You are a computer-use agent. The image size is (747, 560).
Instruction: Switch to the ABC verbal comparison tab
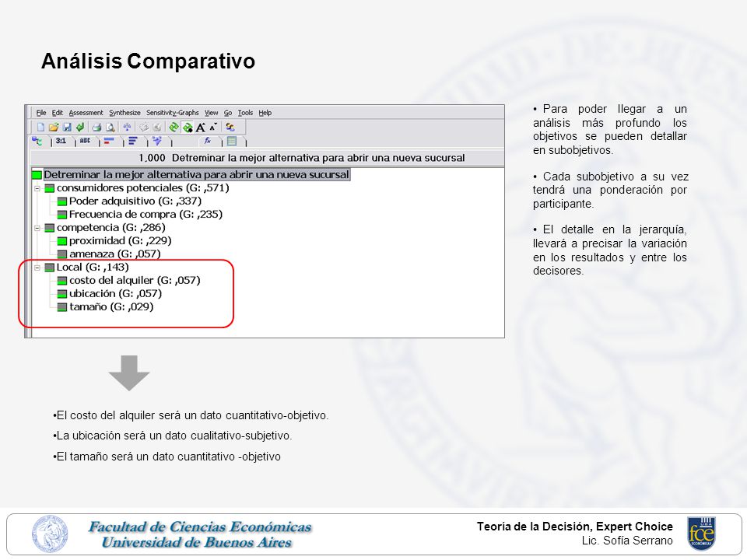(x=85, y=141)
